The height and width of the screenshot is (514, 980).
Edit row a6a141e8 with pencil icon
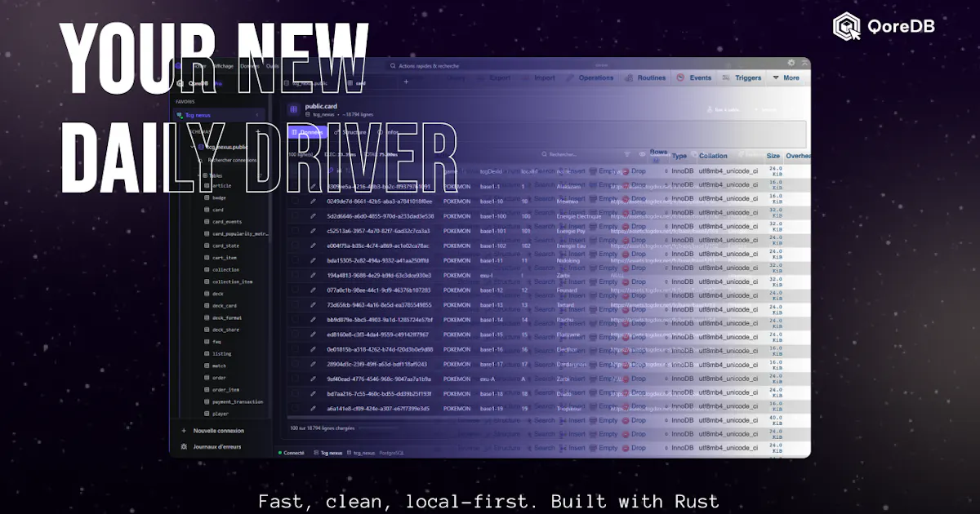click(313, 408)
